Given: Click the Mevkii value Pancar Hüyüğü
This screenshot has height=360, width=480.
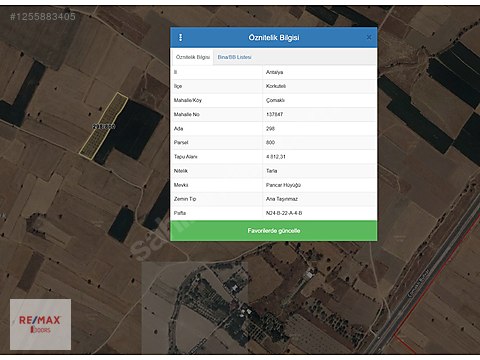Looking at the screenshot, I should pos(283,185).
